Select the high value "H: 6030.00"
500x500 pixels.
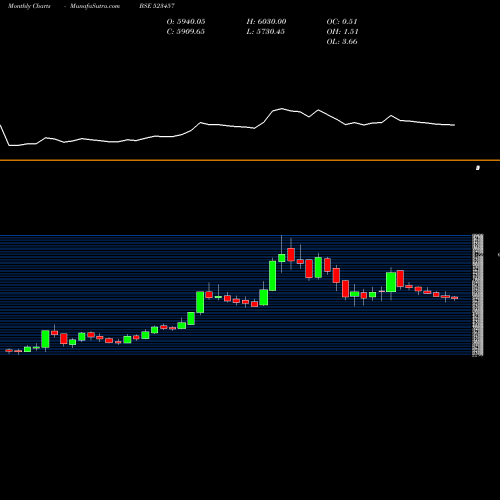click(266, 22)
